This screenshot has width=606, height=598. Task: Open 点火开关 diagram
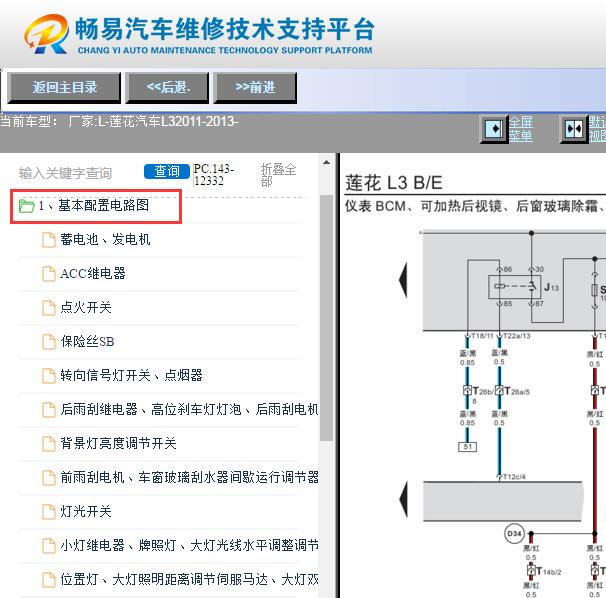tap(86, 308)
